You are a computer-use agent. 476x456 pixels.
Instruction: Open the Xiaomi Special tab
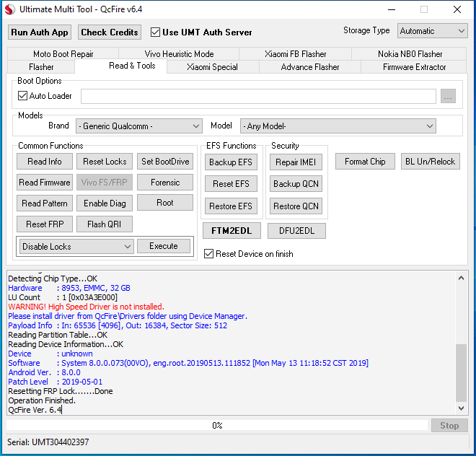212,67
